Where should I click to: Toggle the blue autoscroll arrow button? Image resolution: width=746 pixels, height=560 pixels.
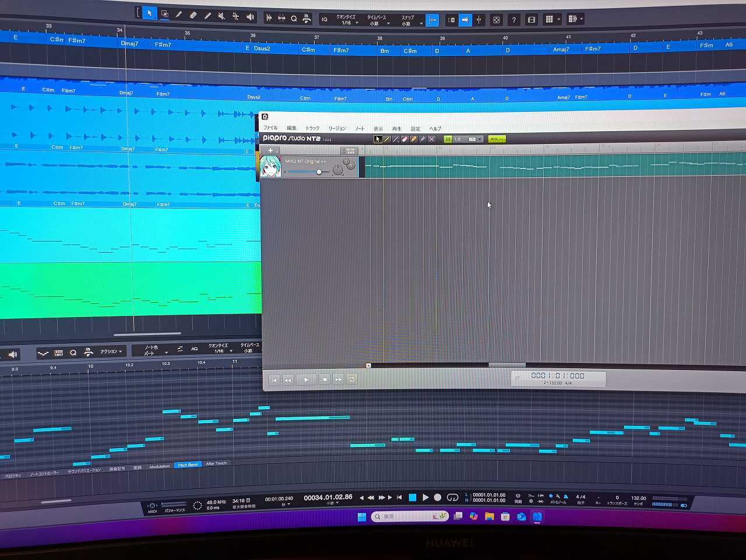pos(465,20)
